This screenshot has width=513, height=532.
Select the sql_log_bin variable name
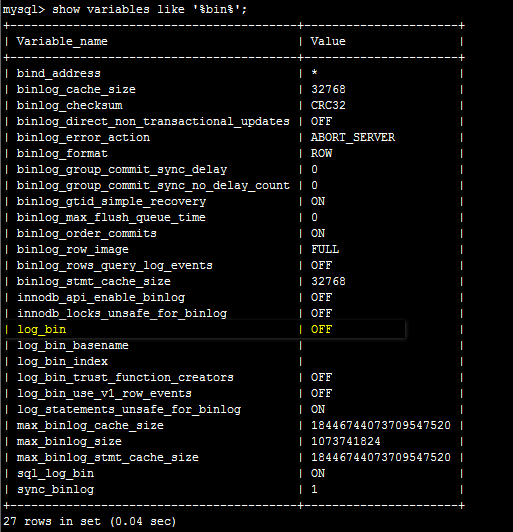coord(55,474)
